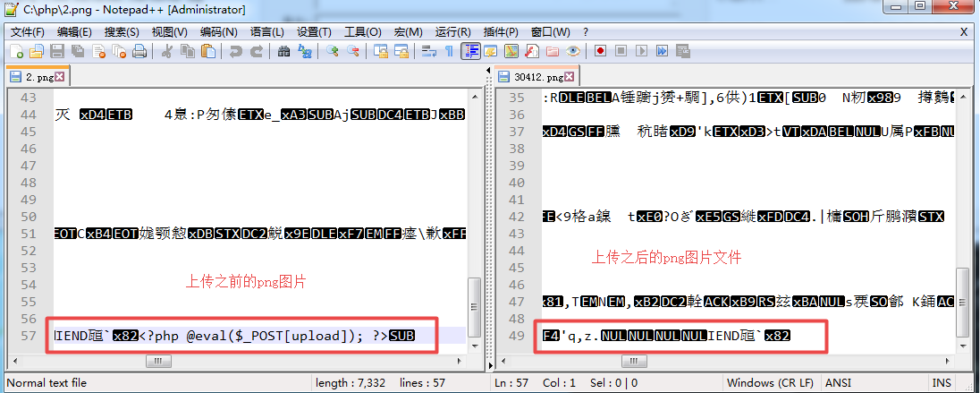
Task: Click the Folder as Workspace icon
Action: (552, 51)
